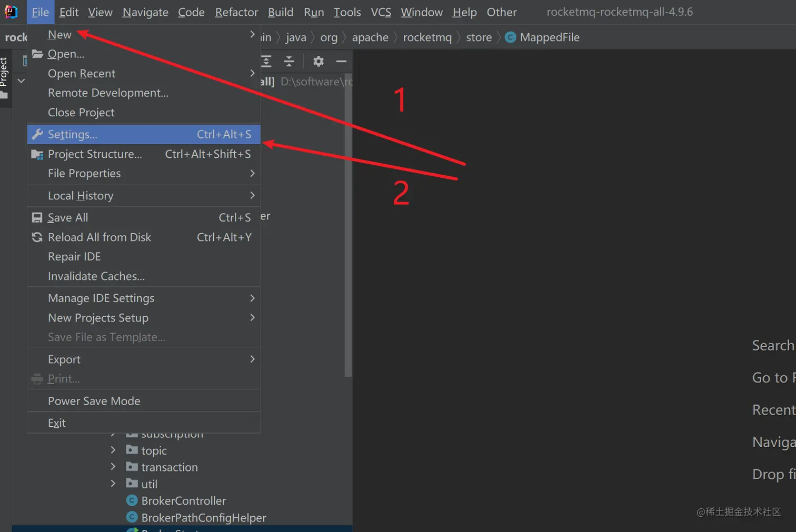This screenshot has width=796, height=532.
Task: Expand the Export submenu
Action: point(144,359)
